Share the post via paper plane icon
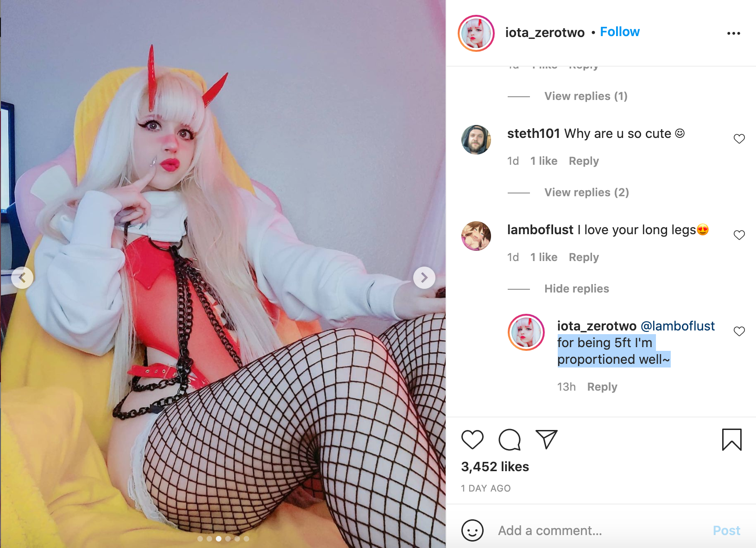This screenshot has height=548, width=756. [x=546, y=439]
